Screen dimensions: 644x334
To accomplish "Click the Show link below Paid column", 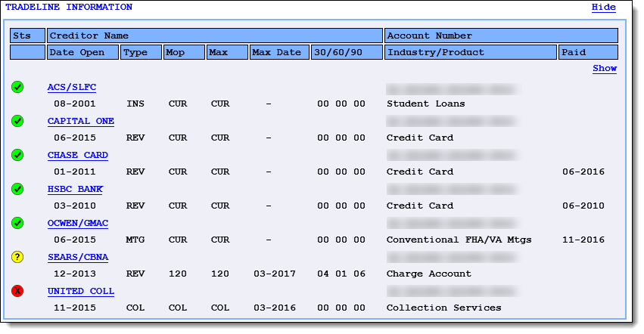I will pyautogui.click(x=605, y=69).
